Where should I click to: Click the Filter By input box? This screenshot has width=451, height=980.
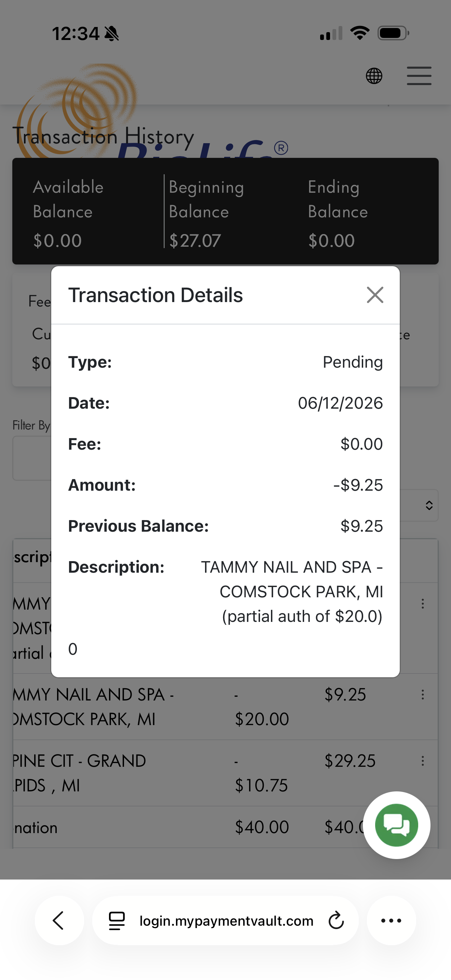tap(32, 458)
